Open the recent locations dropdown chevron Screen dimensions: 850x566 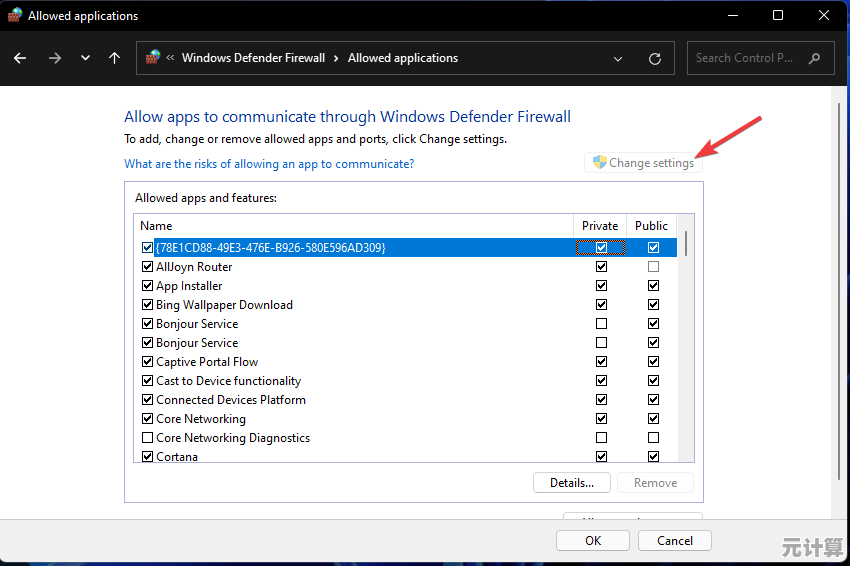coord(85,58)
